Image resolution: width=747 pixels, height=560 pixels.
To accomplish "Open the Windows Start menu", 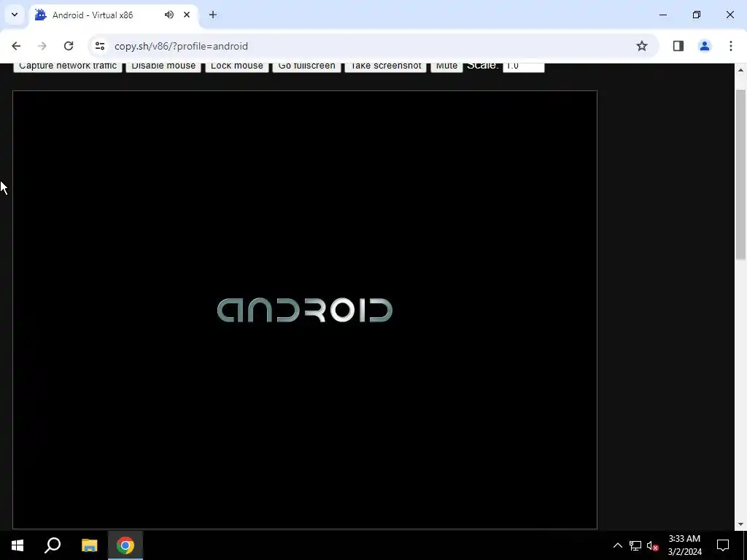I will 18,545.
